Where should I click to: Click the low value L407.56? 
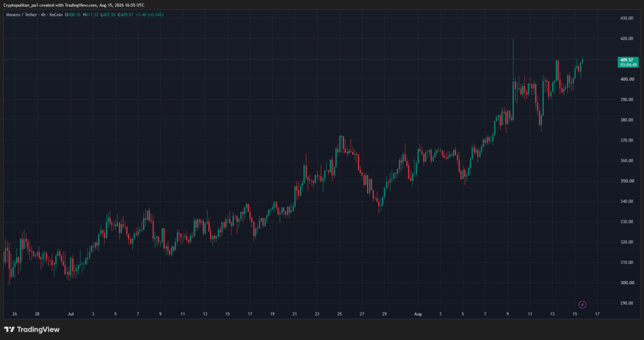(x=108, y=15)
